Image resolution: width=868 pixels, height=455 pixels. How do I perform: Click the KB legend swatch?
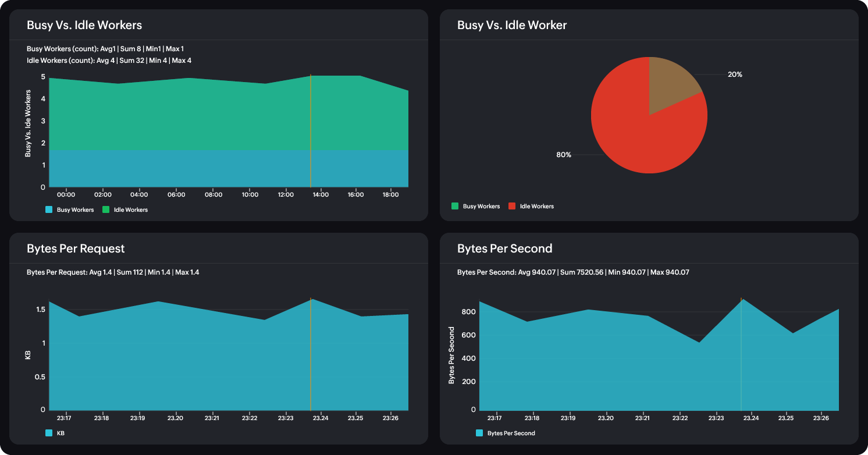click(48, 433)
